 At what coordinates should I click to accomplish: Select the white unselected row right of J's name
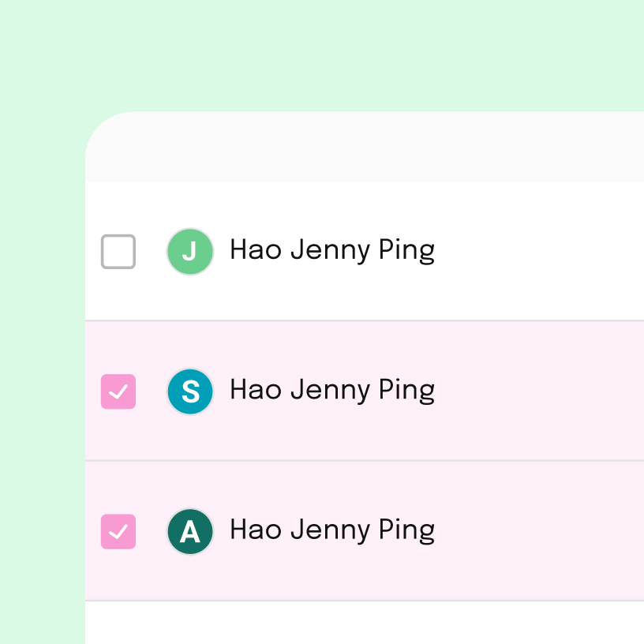click(x=545, y=252)
